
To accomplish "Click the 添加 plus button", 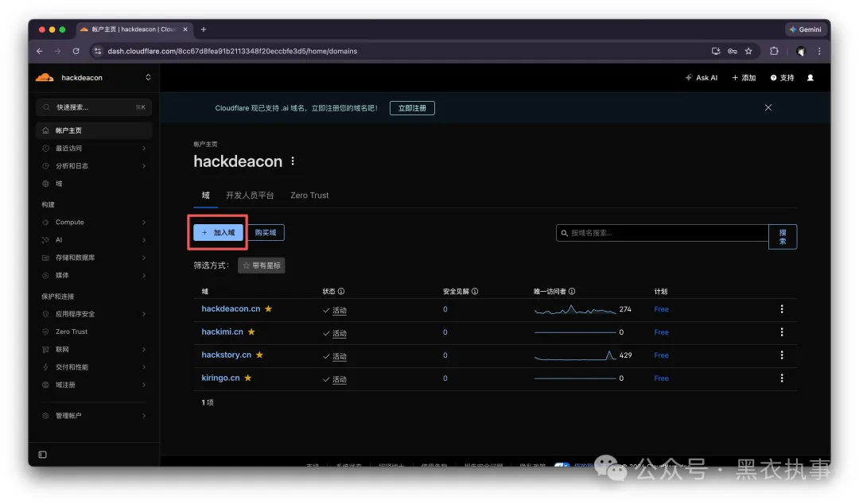I will (x=744, y=78).
